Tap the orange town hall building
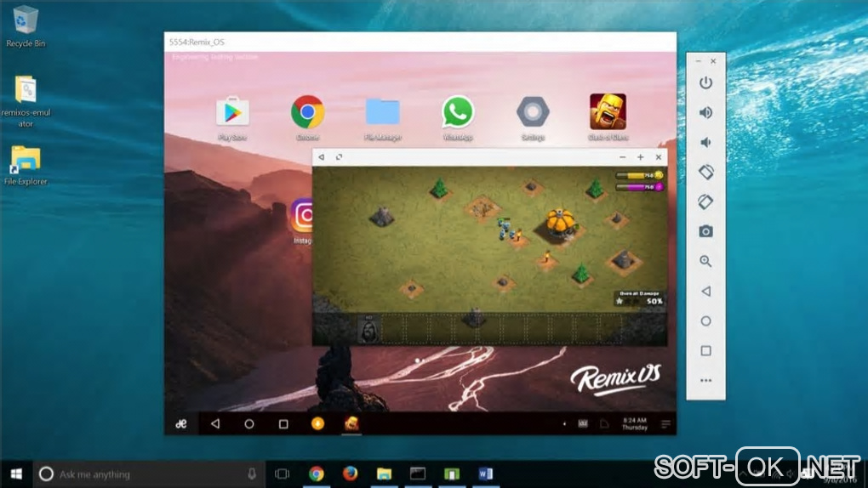 pos(560,224)
